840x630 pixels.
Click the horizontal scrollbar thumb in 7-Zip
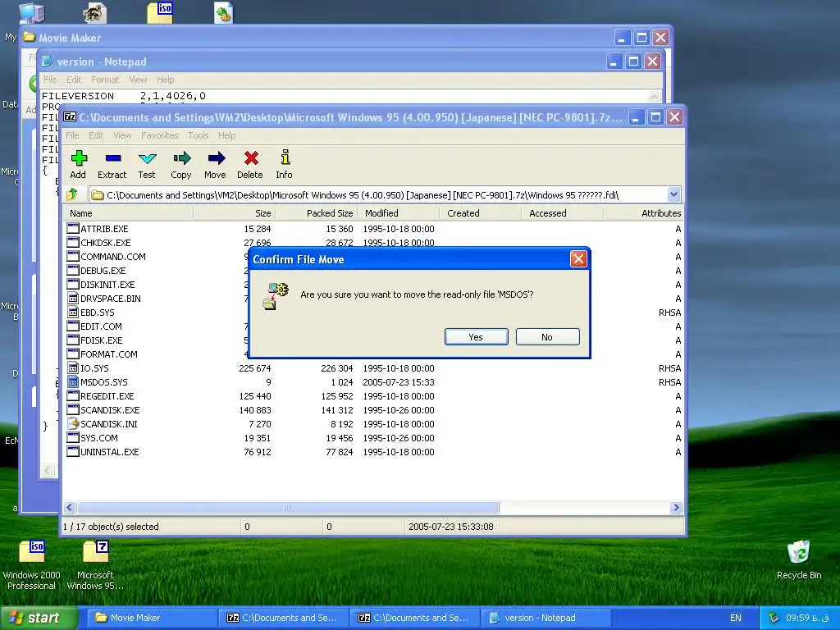point(288,507)
